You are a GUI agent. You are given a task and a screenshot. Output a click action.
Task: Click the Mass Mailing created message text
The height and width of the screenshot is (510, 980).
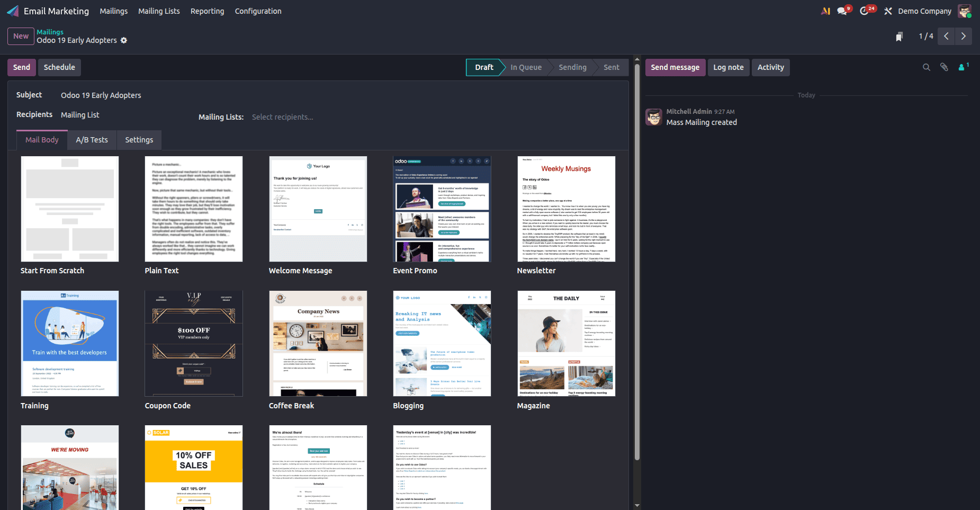[x=702, y=122]
